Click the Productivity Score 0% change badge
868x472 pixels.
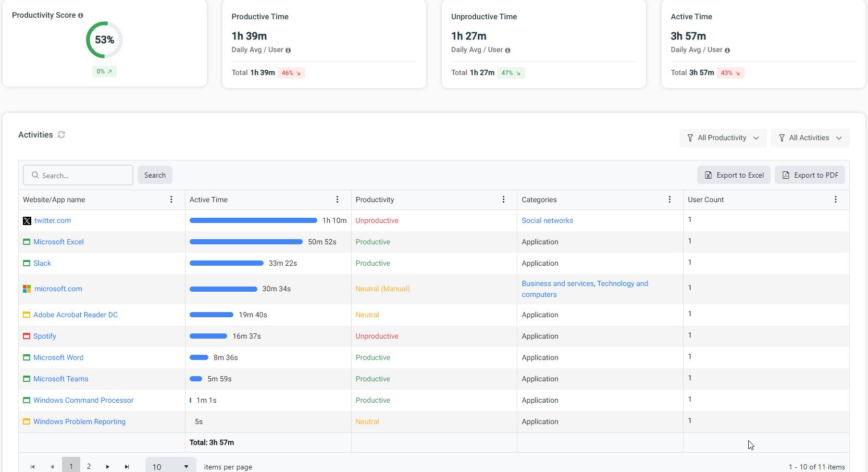tap(104, 72)
